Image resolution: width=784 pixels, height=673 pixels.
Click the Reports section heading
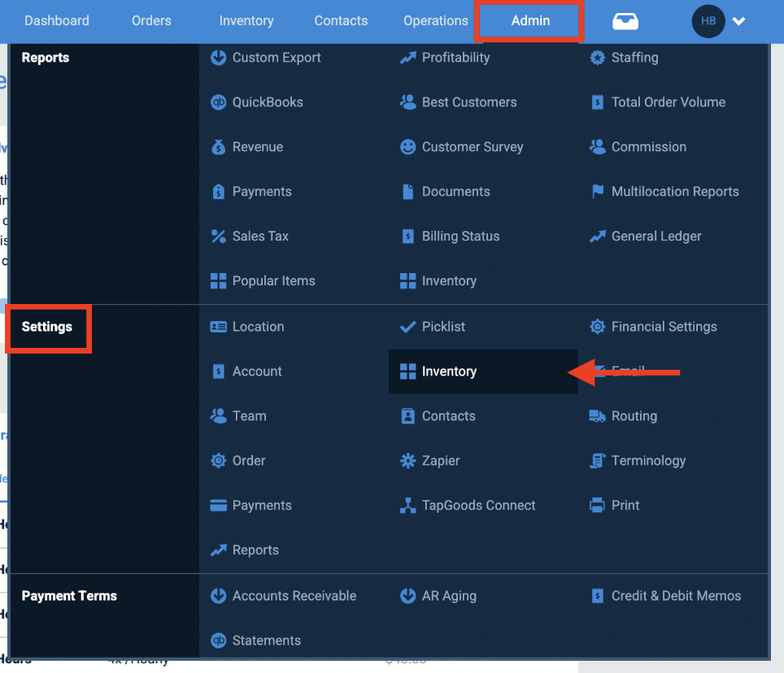click(46, 58)
